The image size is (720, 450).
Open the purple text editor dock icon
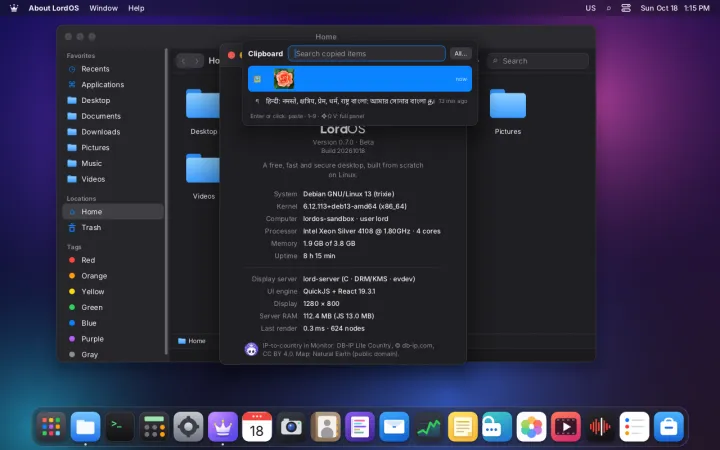(x=360, y=427)
